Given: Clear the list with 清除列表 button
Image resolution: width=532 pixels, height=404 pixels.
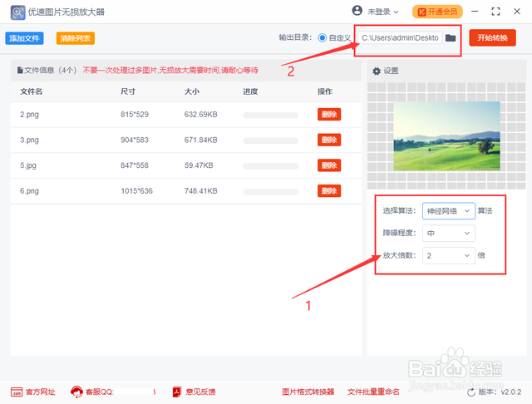Looking at the screenshot, I should coord(76,38).
